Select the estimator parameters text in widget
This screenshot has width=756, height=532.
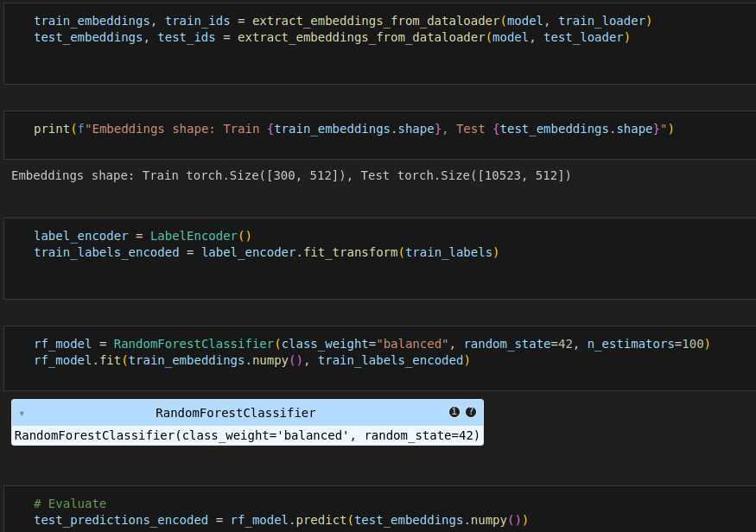click(x=246, y=435)
